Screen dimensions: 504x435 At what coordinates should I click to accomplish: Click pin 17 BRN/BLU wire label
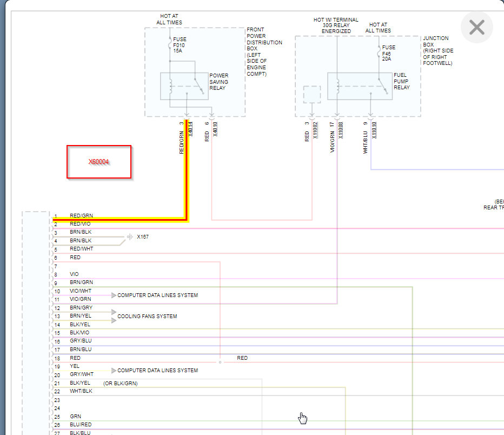pos(81,349)
